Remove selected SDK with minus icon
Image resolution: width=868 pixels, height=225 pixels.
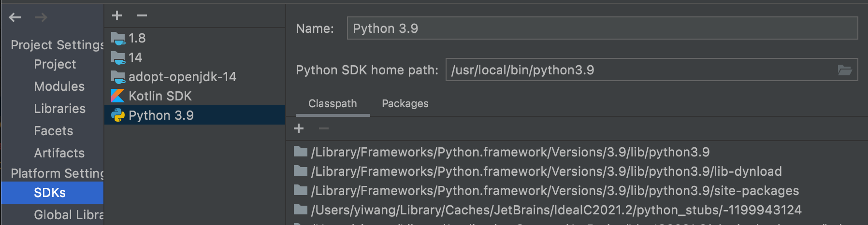click(142, 15)
